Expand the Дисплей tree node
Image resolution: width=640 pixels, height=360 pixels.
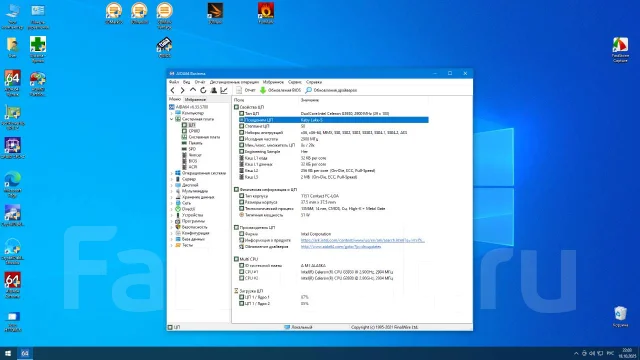point(171,185)
